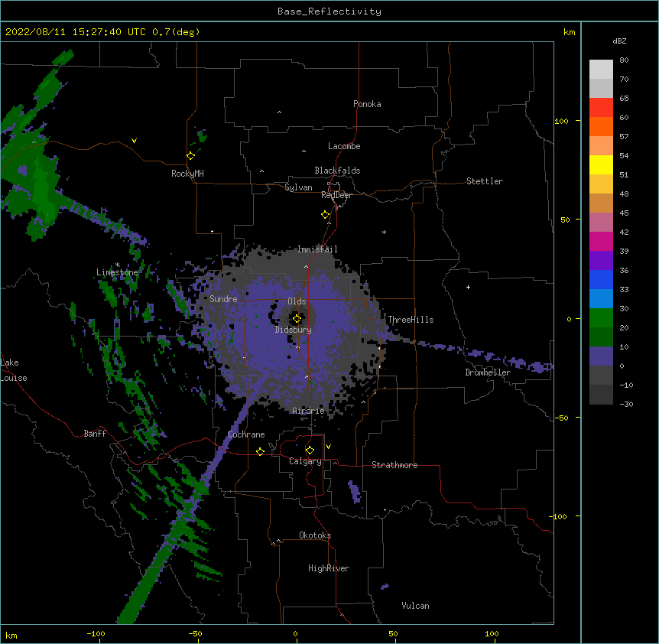The width and height of the screenshot is (659, 644).
Task: Click the Okotoks town label
Action: click(315, 535)
